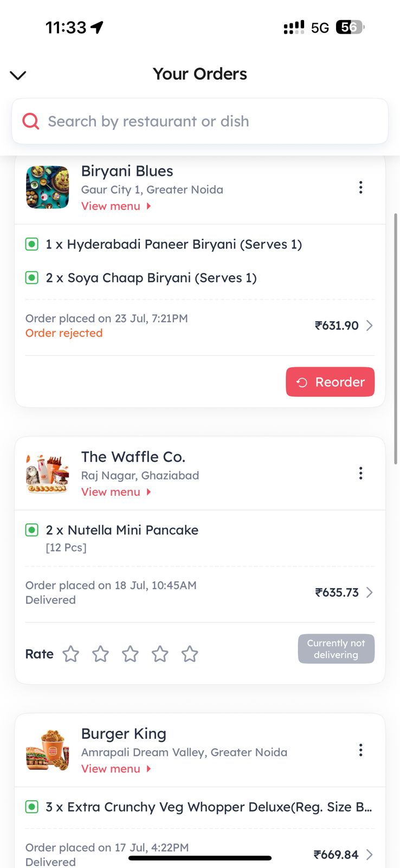400x868 pixels.
Task: Give Waffle Co. order three stars
Action: [x=130, y=654]
